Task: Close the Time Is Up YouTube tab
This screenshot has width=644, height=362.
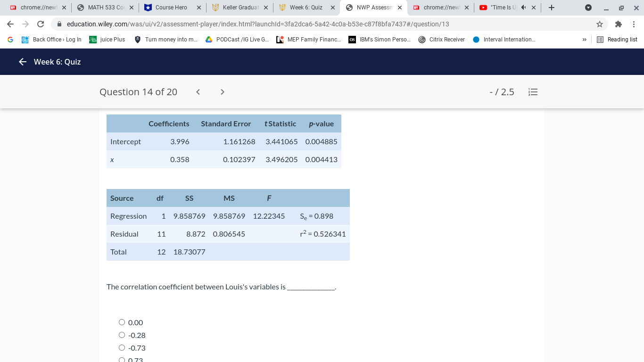Action: pyautogui.click(x=534, y=8)
